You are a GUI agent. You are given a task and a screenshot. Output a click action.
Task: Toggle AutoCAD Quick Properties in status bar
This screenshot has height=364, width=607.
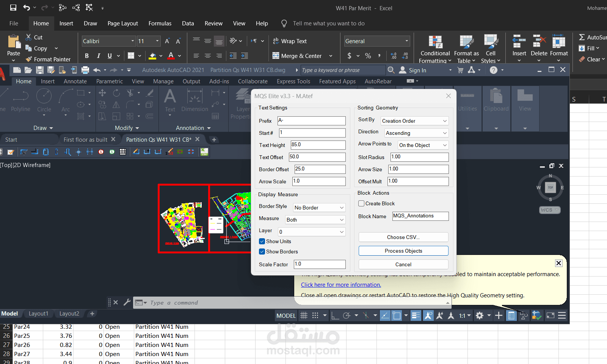[511, 316]
